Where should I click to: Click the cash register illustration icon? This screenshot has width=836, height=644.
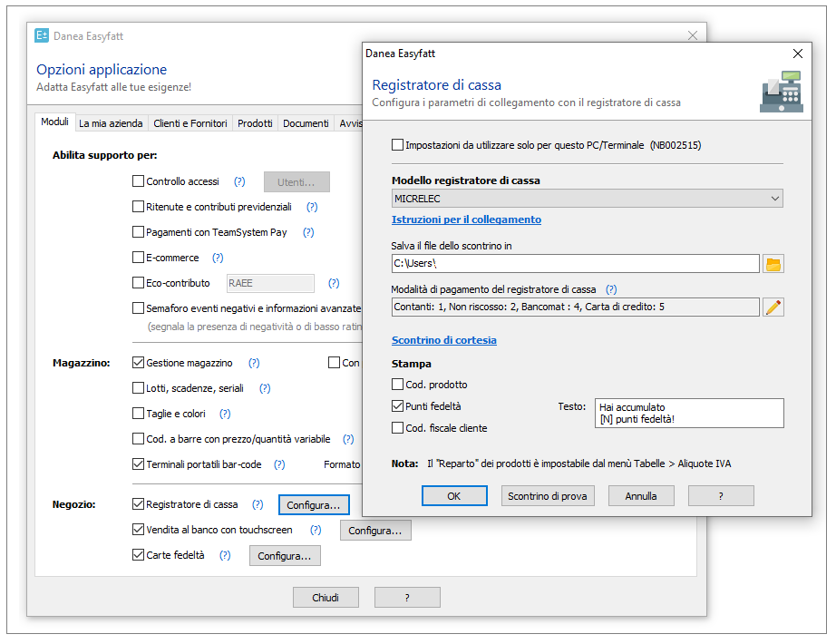[782, 92]
